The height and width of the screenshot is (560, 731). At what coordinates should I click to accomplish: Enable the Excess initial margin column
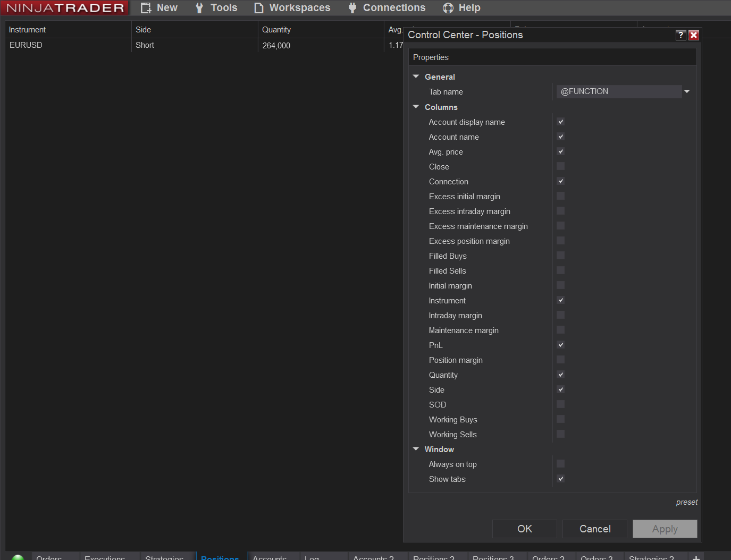(560, 196)
